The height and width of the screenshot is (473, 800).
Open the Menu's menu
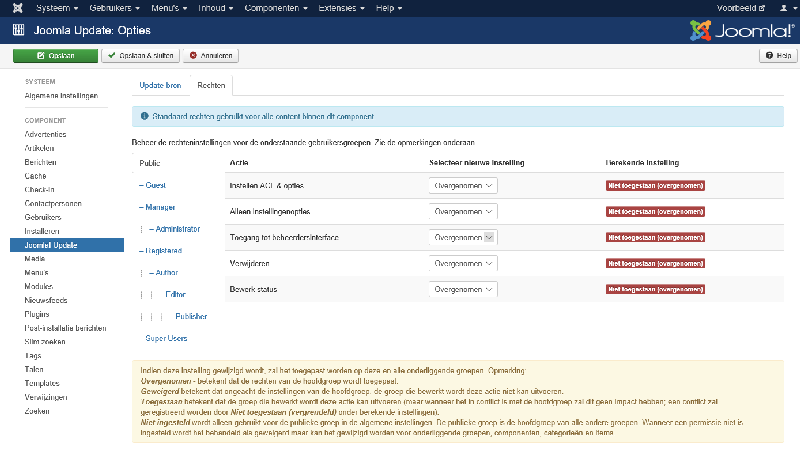(x=169, y=8)
